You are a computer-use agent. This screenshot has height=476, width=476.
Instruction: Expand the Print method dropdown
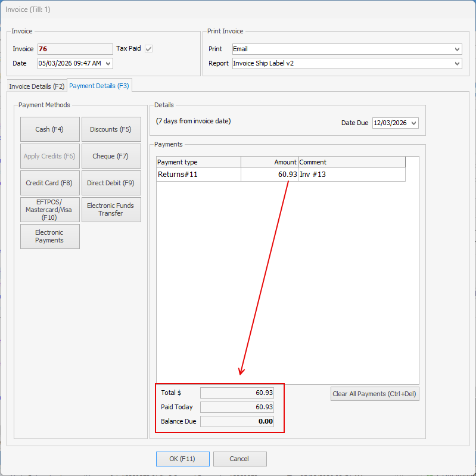coord(457,49)
